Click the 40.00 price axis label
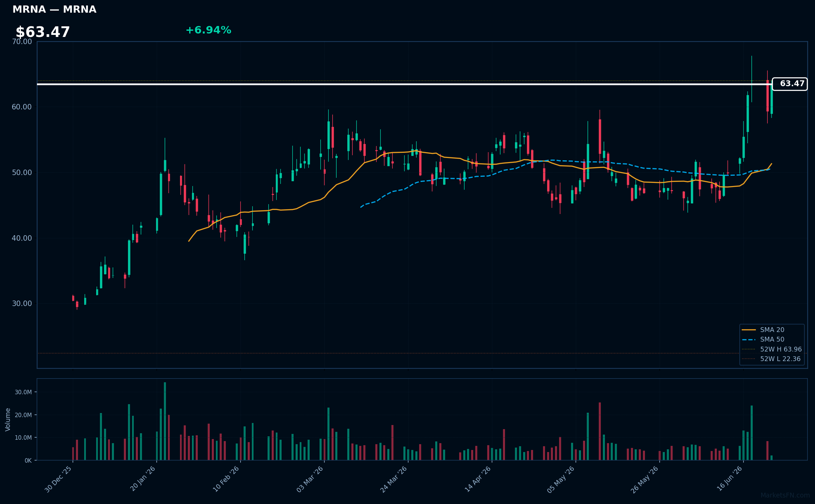The image size is (815, 504). click(22, 238)
